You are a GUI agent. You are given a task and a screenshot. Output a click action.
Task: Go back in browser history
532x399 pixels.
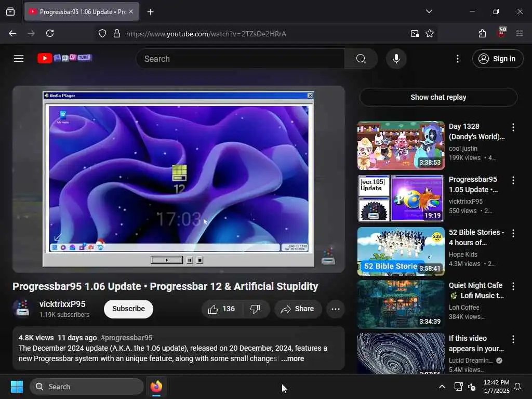click(x=12, y=33)
